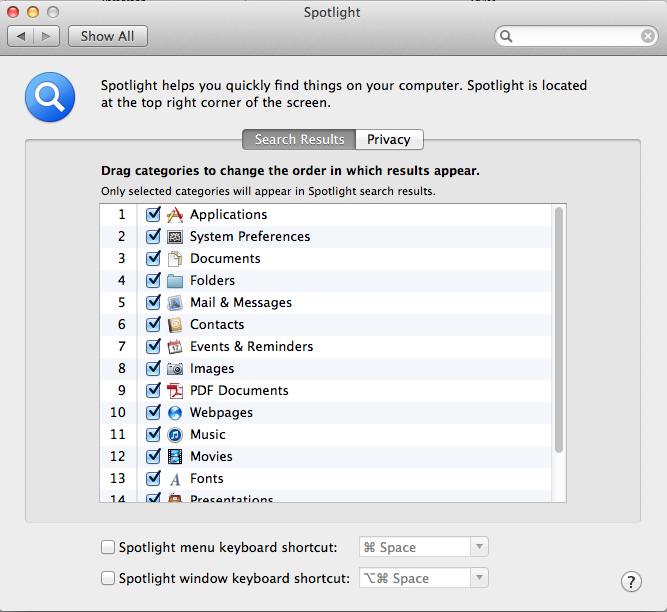This screenshot has height=612, width=667.
Task: Click the Images camera icon
Action: pos(175,369)
